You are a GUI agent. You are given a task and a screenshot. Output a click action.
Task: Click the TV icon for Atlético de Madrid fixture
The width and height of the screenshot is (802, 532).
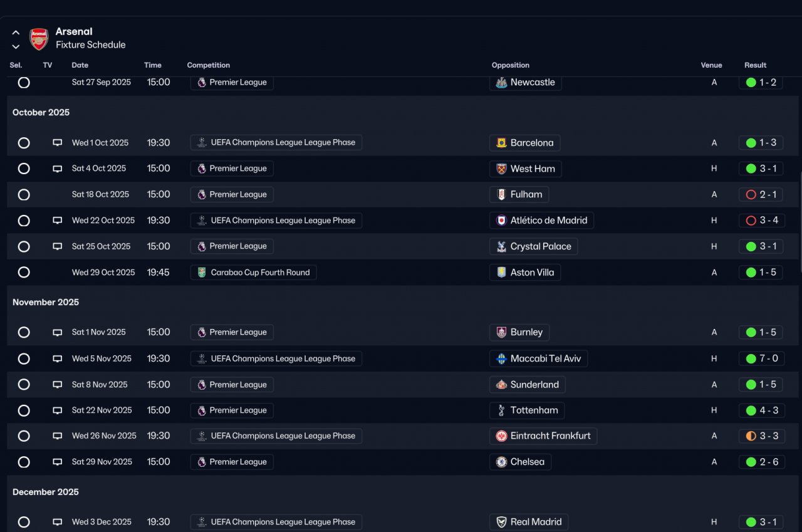tap(58, 221)
